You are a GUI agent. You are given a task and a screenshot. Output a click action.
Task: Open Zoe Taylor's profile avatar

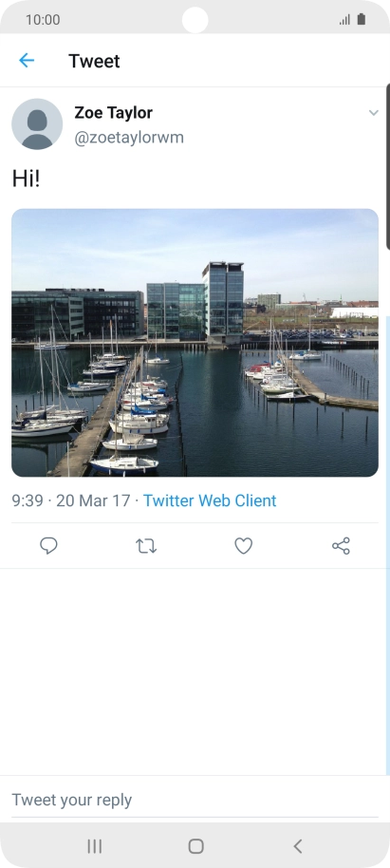pyautogui.click(x=37, y=124)
